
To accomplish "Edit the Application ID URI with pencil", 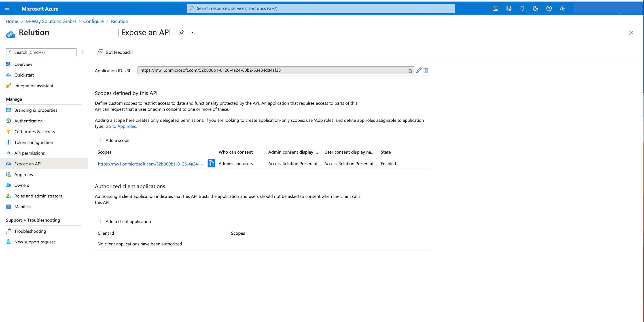I will tap(419, 70).
